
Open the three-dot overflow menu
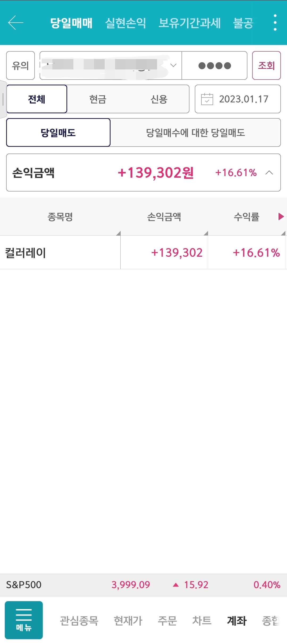275,23
